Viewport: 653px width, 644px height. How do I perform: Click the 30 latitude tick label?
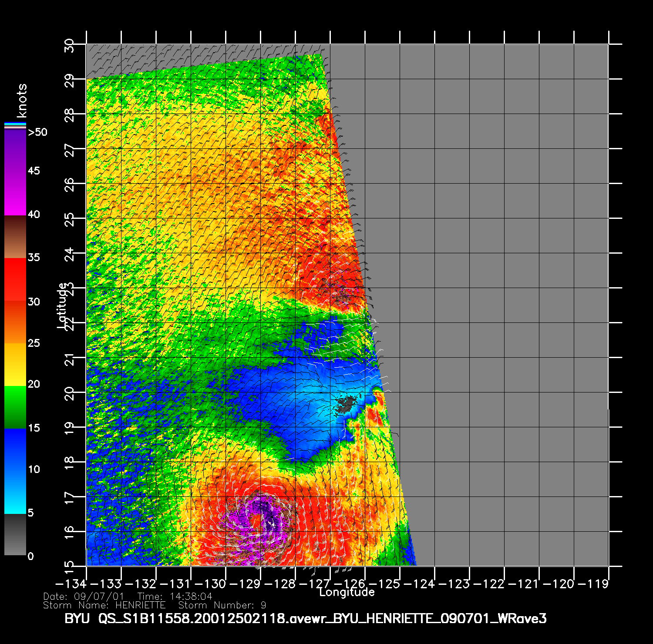pos(70,45)
